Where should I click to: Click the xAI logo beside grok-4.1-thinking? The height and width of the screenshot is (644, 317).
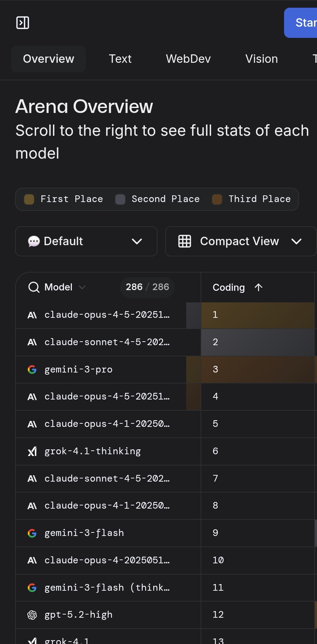tap(32, 451)
